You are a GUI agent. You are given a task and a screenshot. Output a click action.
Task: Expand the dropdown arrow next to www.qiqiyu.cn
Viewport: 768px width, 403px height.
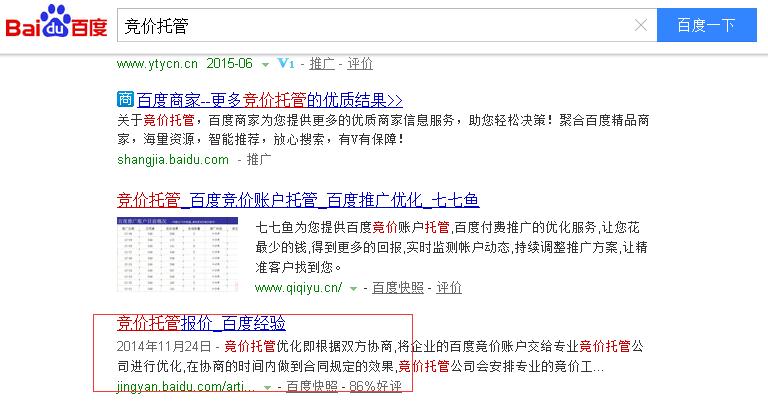353,289
